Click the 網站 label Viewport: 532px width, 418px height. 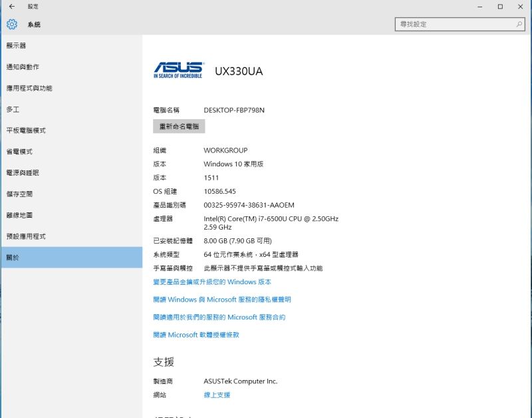[x=160, y=395]
